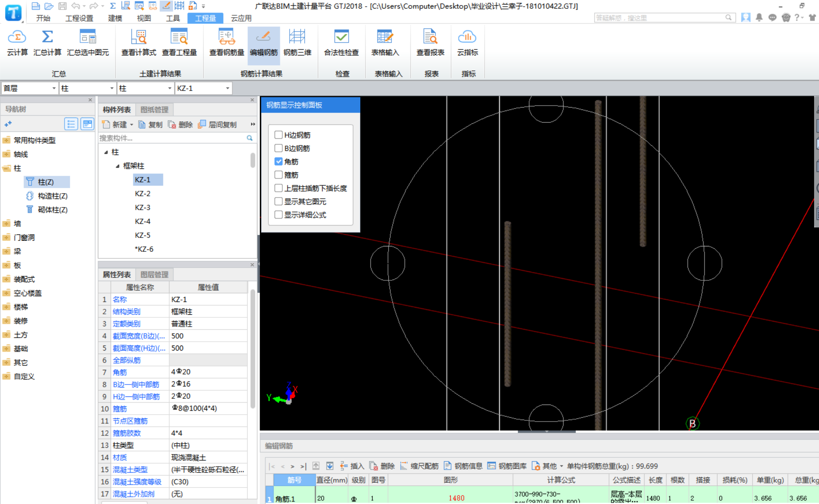Open 云指标 cloud indicators
819x504 pixels.
tap(467, 42)
